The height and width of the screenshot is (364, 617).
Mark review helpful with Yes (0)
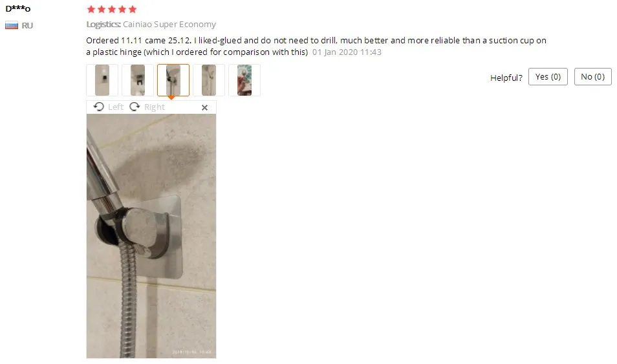(x=548, y=77)
